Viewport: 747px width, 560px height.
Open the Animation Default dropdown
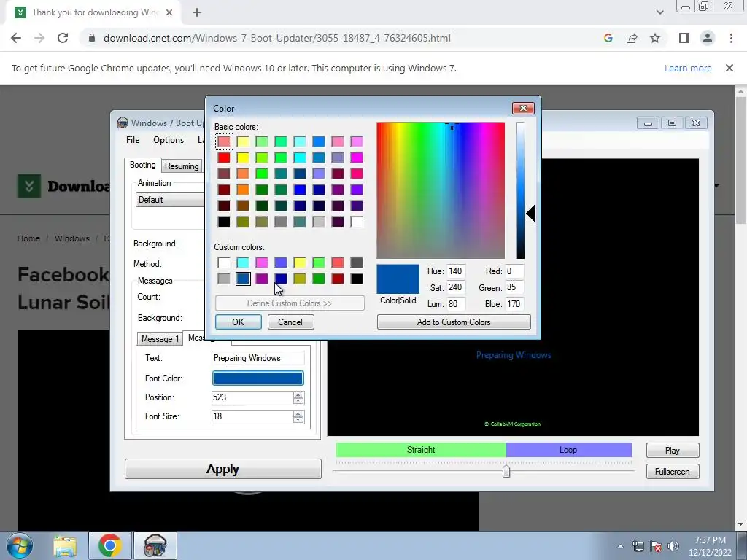pyautogui.click(x=171, y=200)
